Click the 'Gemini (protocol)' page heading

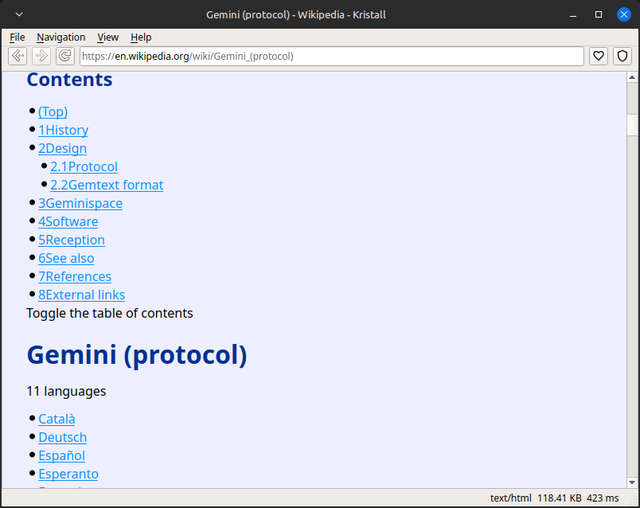pos(137,354)
